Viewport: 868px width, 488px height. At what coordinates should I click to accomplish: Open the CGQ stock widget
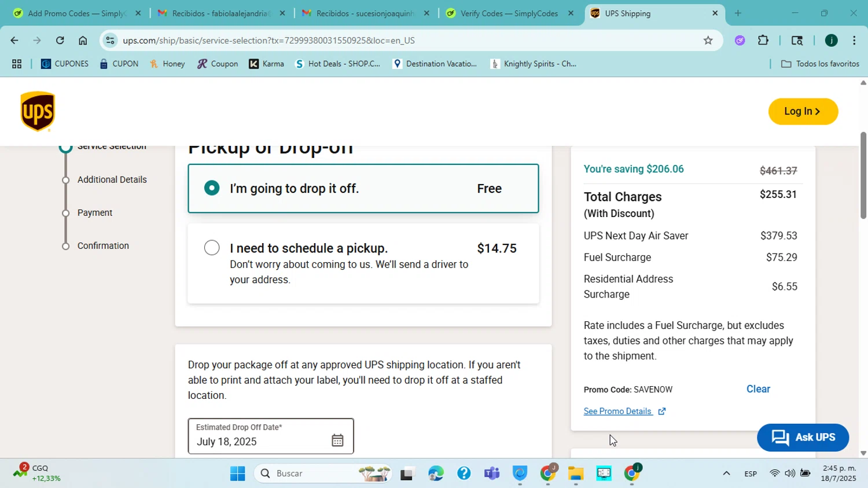pos(38,473)
